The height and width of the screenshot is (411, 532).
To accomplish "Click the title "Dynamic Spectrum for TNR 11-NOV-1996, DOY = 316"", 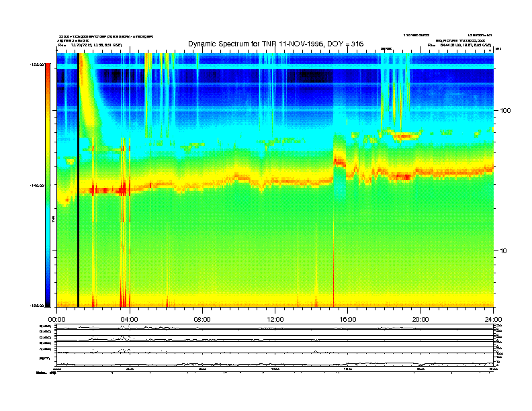I will [275, 44].
